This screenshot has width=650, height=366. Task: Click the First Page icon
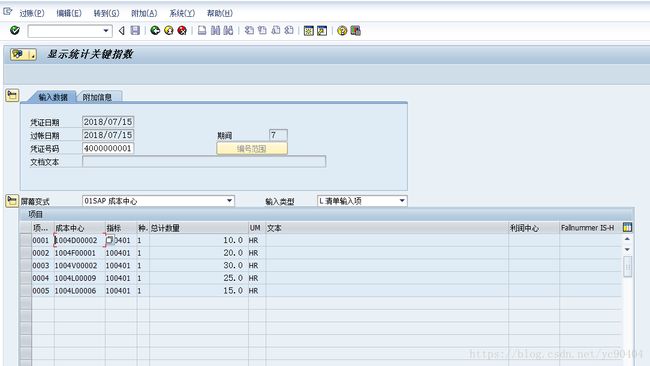click(x=249, y=30)
